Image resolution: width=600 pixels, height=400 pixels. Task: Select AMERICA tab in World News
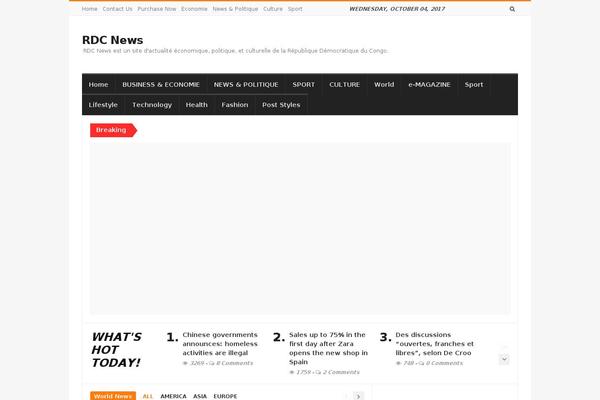click(x=173, y=397)
